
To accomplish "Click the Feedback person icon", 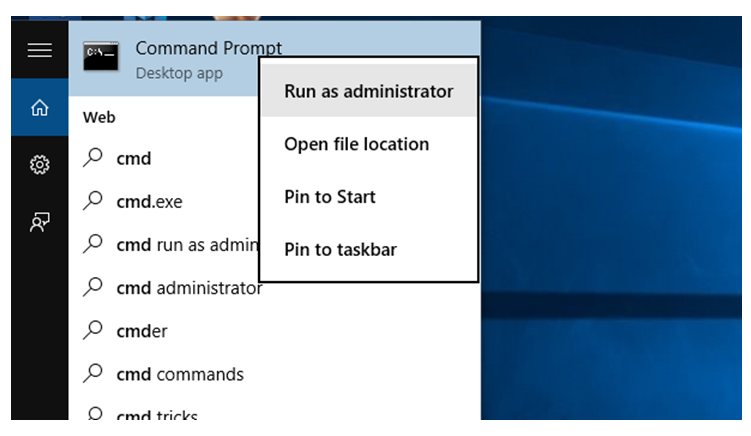I will (x=40, y=222).
